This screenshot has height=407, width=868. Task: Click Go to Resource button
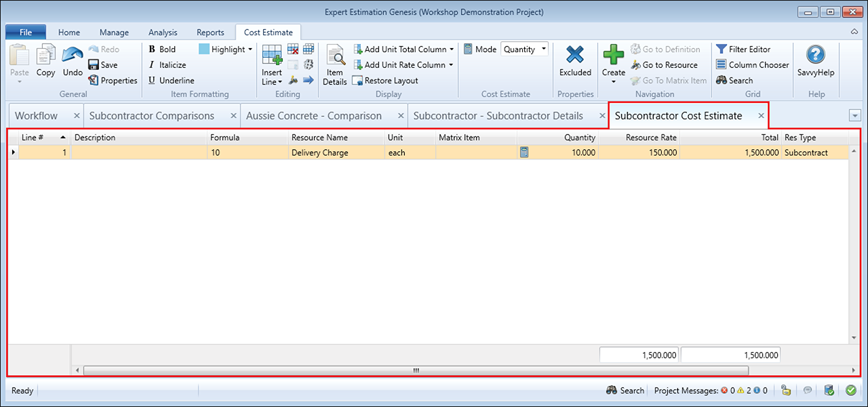click(664, 65)
